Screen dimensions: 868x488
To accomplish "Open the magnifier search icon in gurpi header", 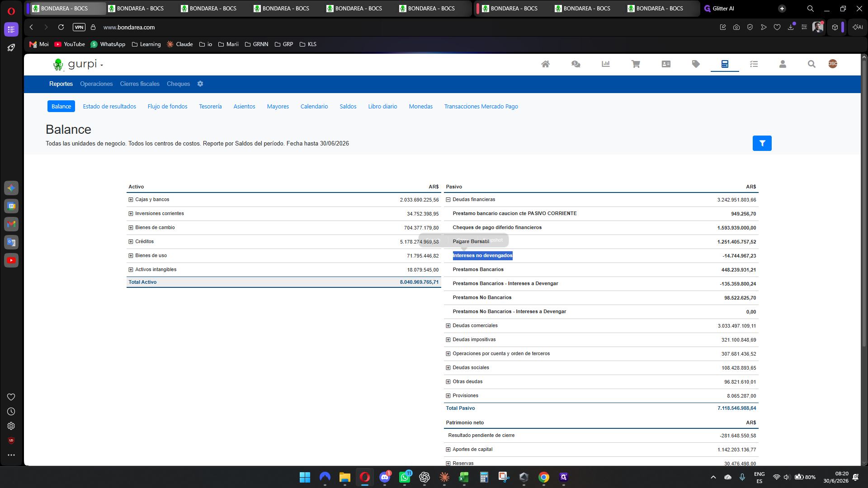I will [811, 64].
